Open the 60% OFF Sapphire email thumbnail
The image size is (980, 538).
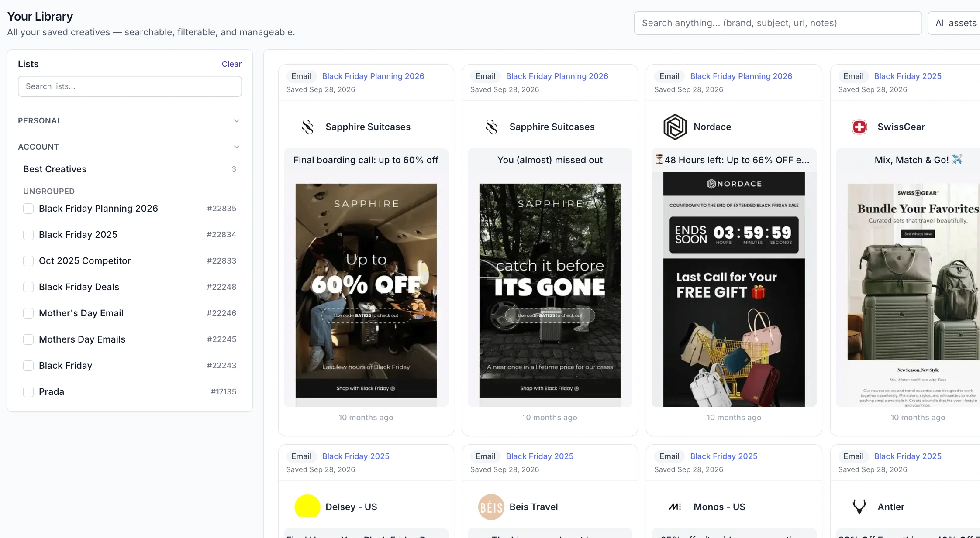coord(366,290)
